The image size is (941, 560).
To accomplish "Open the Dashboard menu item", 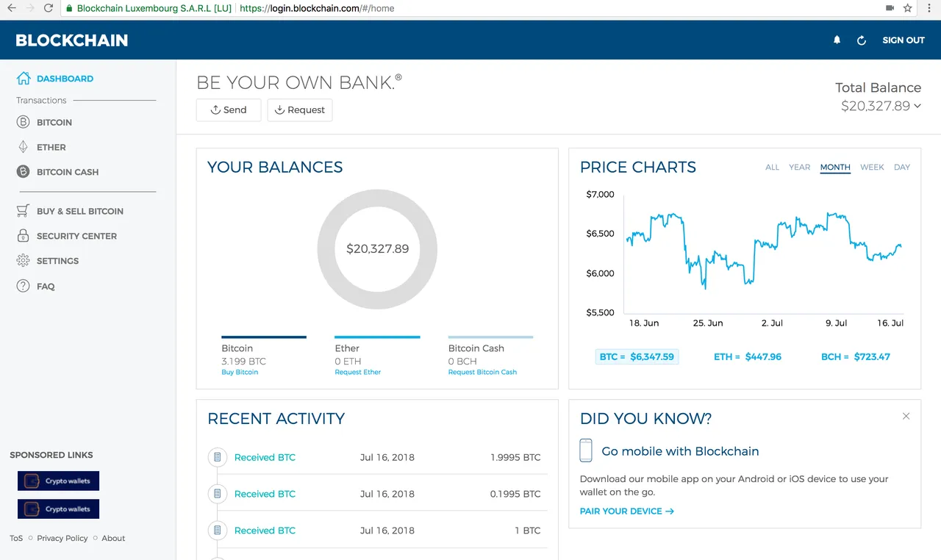I will click(x=65, y=79).
